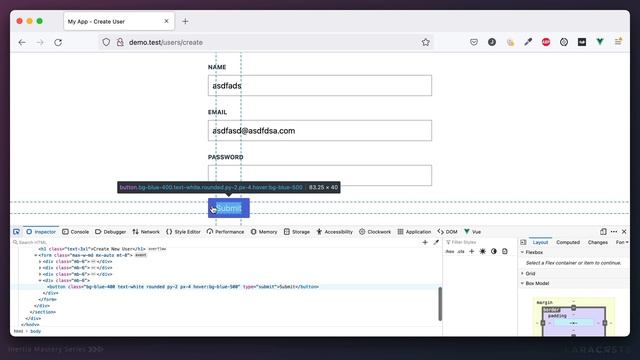The image size is (640, 360).
Task: Open the Vue devtools extension icon
Action: tap(600, 42)
